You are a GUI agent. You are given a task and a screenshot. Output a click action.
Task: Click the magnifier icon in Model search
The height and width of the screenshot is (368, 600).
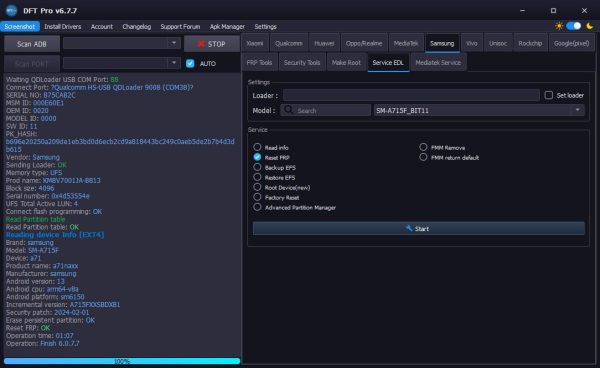point(289,110)
